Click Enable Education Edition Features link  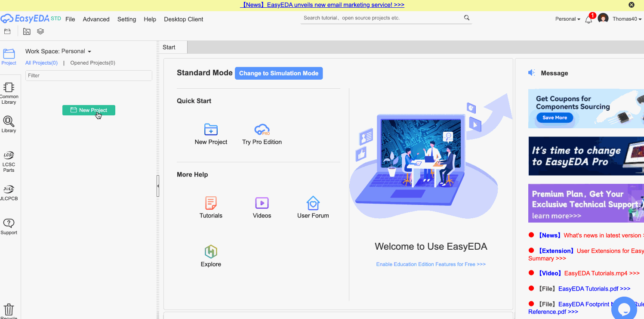coord(431,264)
